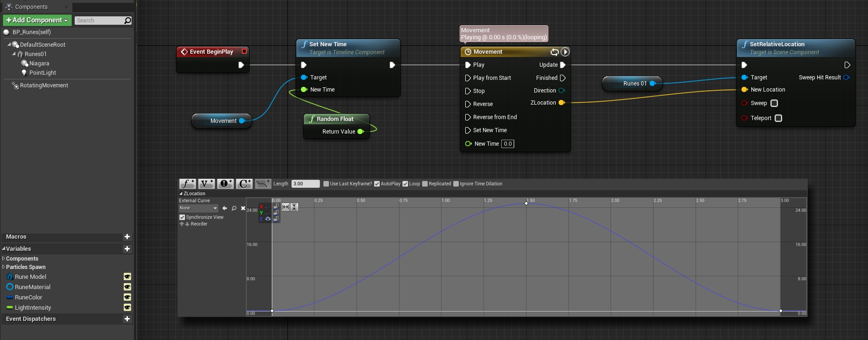Click the Set New Time node header
This screenshot has height=340, width=868.
[348, 48]
